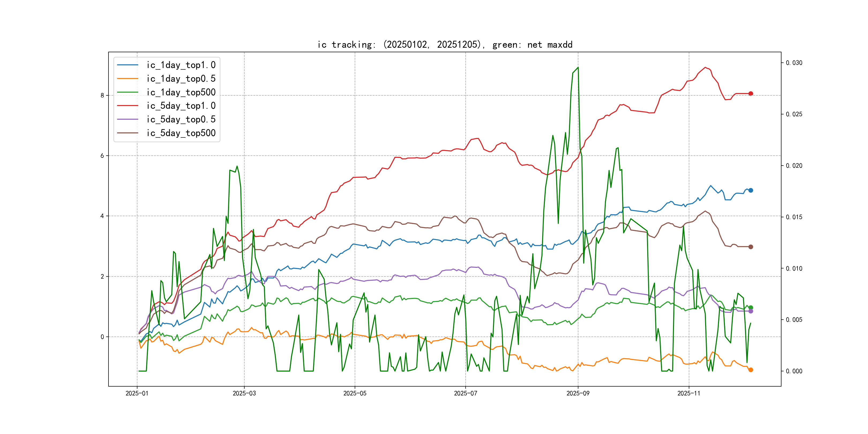
Task: Click the ic_5day_top1.0 legend label
Action: coord(181,106)
